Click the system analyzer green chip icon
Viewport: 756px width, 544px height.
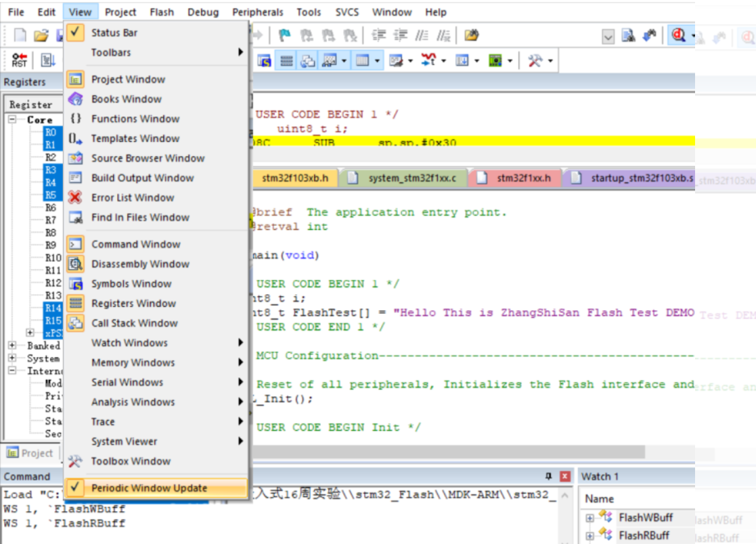coord(495,61)
